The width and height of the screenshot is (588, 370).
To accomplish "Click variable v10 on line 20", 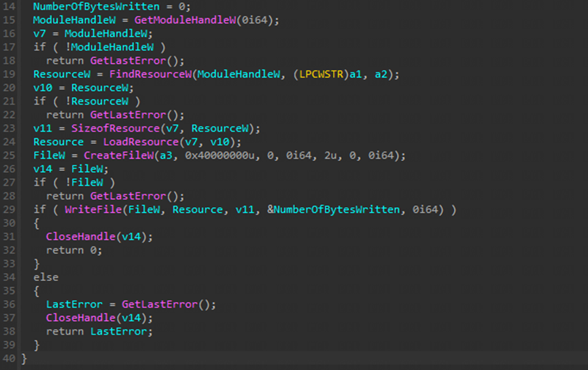I will click(x=43, y=88).
